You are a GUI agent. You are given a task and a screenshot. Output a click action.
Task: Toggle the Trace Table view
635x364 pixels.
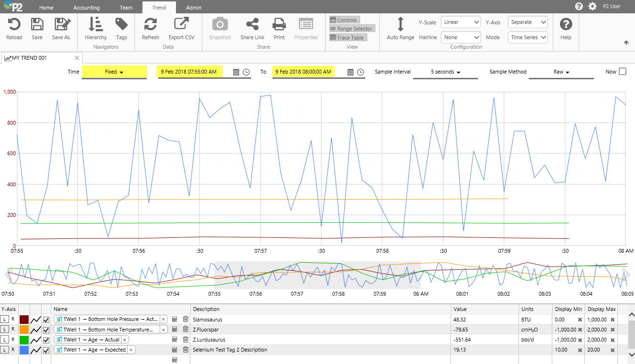click(348, 38)
